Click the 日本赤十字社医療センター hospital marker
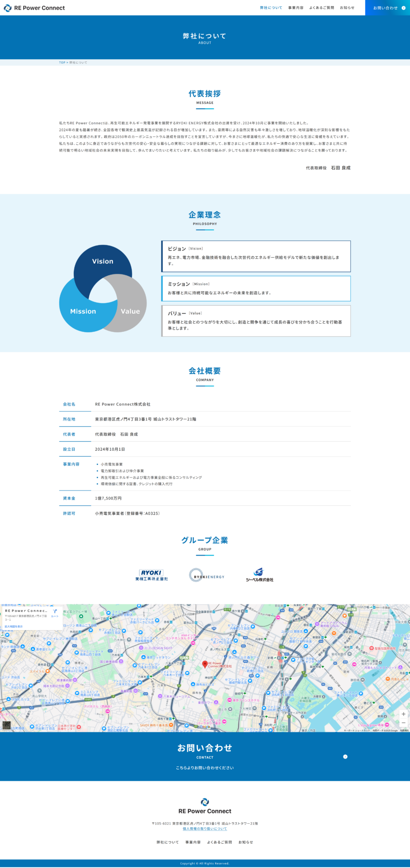The image size is (410, 868). (x=79, y=727)
